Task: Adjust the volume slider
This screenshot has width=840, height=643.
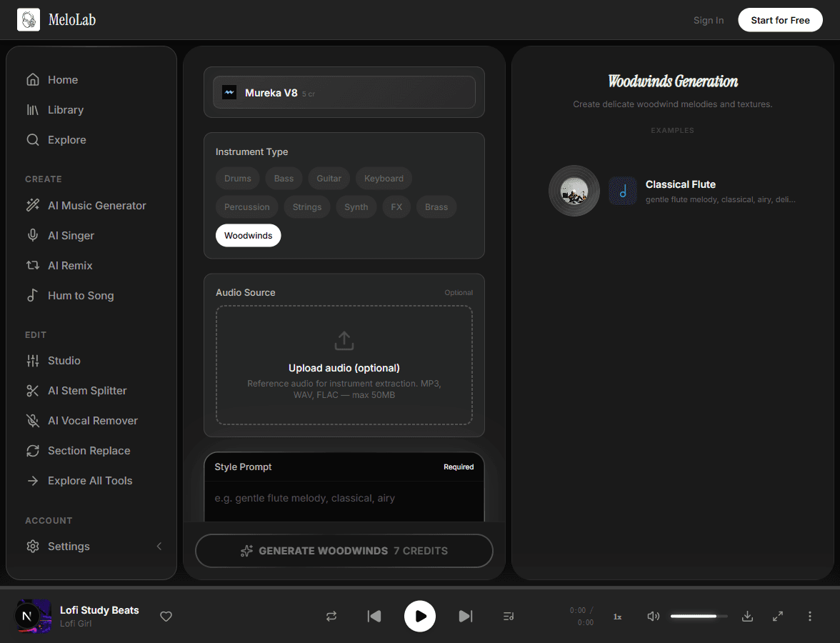Action: point(699,616)
